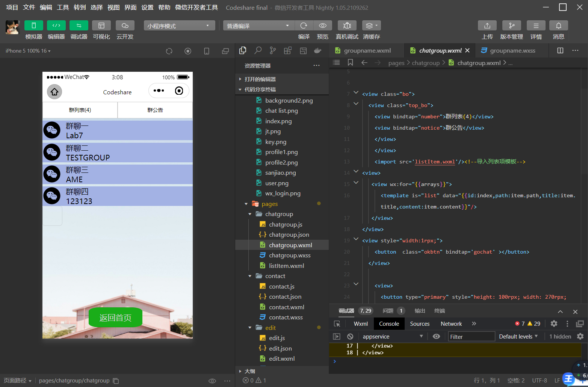Switch to Sources debugger tab
This screenshot has height=387, width=588.
coord(420,324)
